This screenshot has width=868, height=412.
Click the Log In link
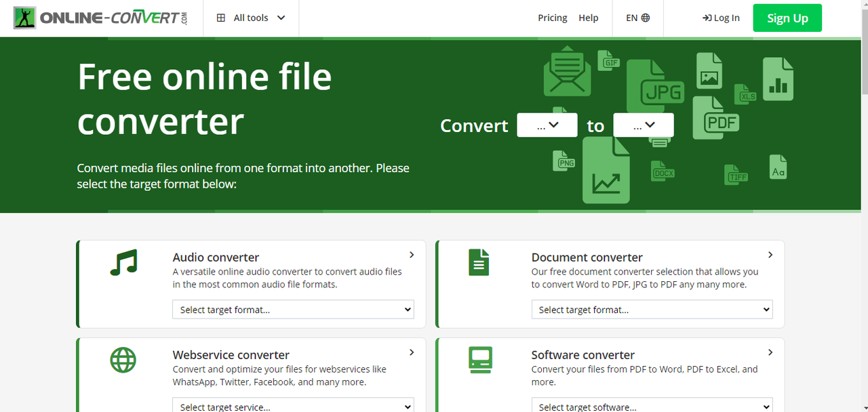[x=721, y=18]
